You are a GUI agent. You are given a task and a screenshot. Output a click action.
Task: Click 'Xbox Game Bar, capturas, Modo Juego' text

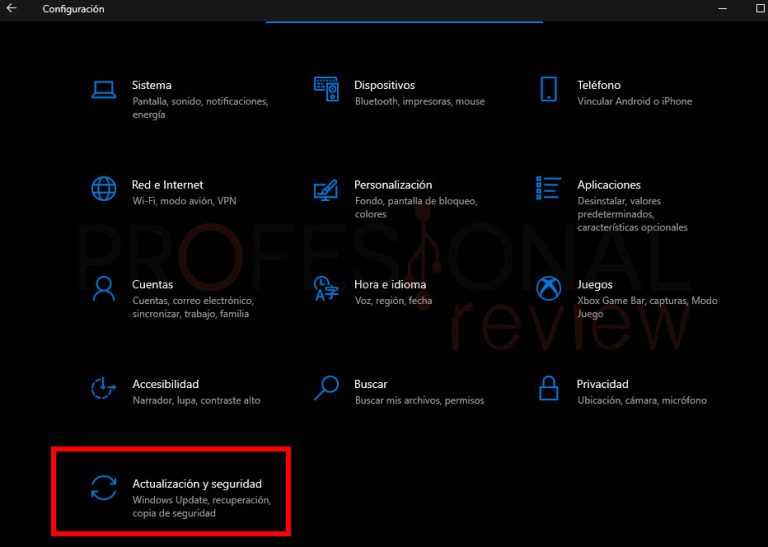(647, 307)
